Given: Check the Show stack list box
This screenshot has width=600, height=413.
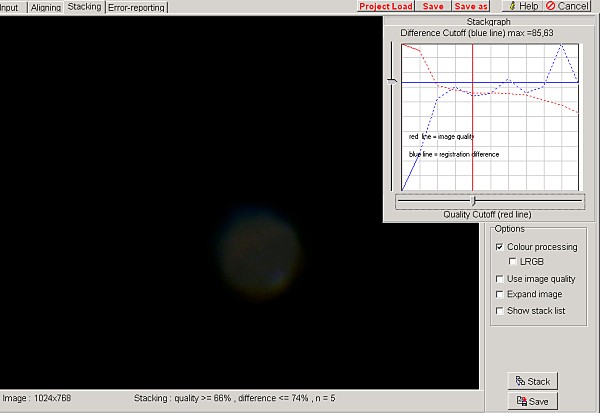Looking at the screenshot, I should coord(500,311).
